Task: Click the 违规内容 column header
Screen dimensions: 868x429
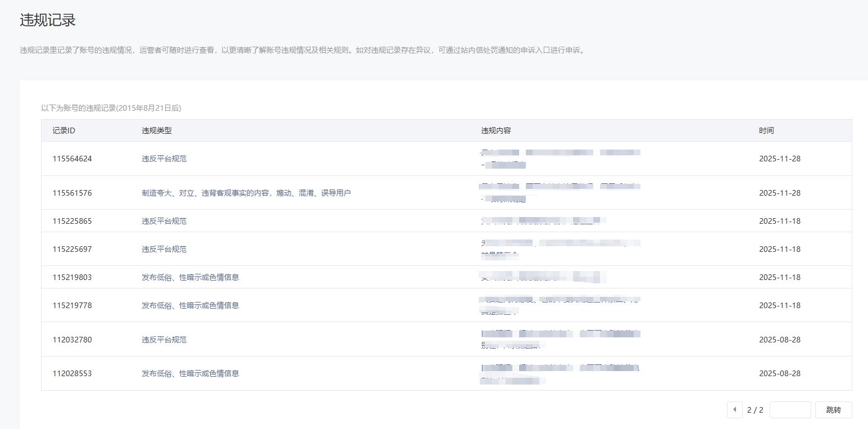Action: click(496, 130)
